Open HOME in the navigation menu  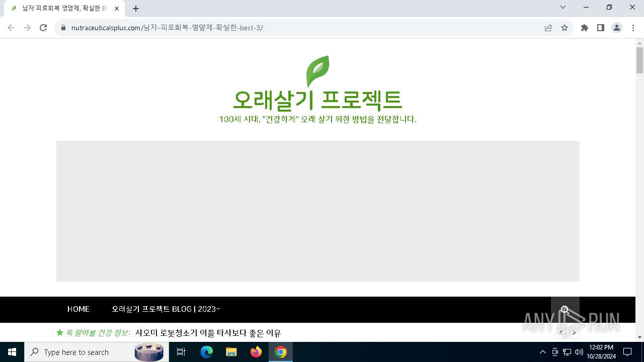point(78,309)
